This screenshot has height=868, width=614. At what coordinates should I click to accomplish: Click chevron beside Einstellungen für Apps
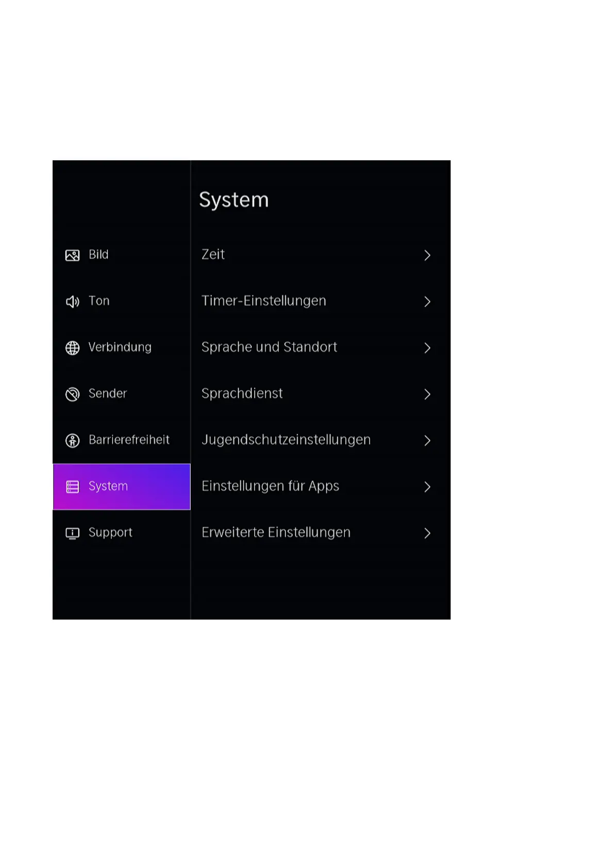[427, 487]
